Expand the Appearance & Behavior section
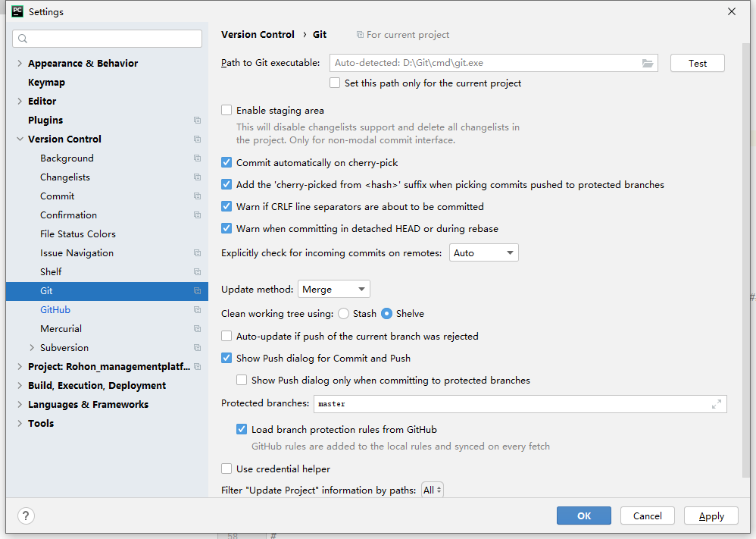The width and height of the screenshot is (756, 539). (19, 63)
